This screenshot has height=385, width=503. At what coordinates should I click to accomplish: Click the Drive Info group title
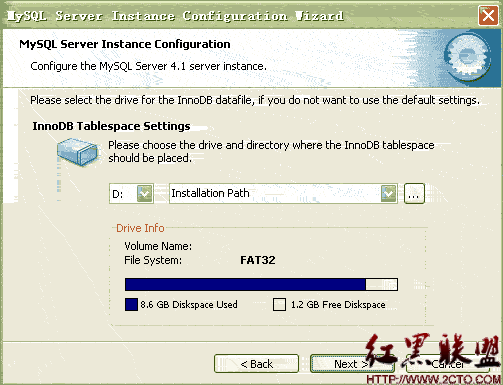click(140, 228)
